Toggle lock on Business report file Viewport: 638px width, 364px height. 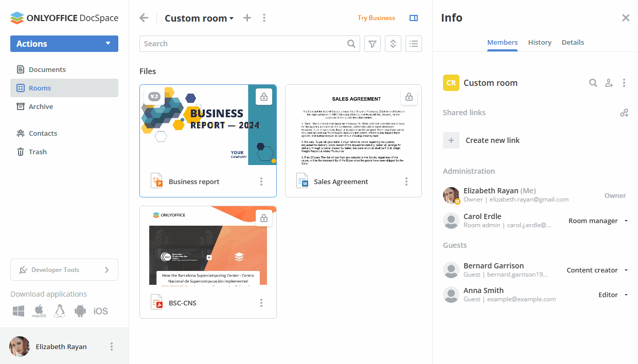click(x=263, y=97)
